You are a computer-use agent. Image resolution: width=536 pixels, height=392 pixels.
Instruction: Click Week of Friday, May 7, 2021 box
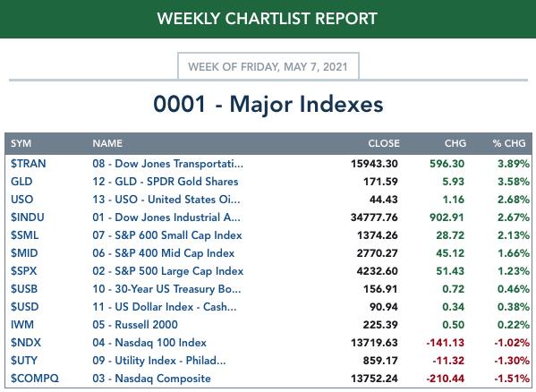point(268,66)
